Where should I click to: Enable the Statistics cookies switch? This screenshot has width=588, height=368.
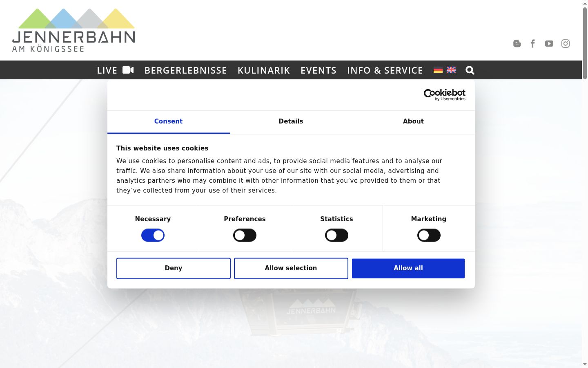[336, 236]
